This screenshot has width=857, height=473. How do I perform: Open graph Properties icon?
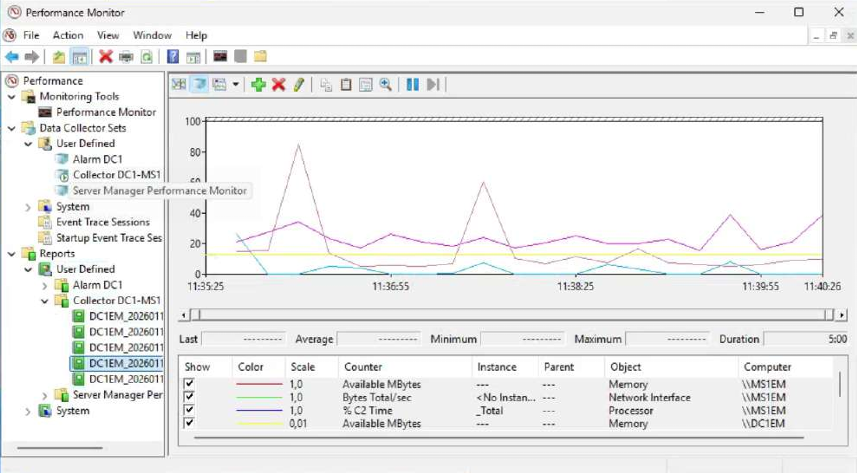point(366,84)
